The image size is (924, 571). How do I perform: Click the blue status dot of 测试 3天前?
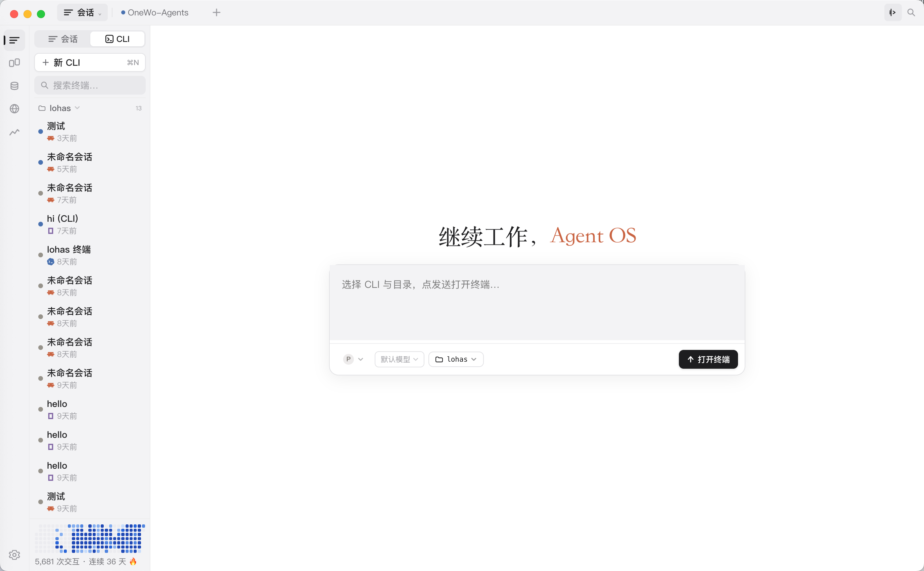pyautogui.click(x=40, y=132)
